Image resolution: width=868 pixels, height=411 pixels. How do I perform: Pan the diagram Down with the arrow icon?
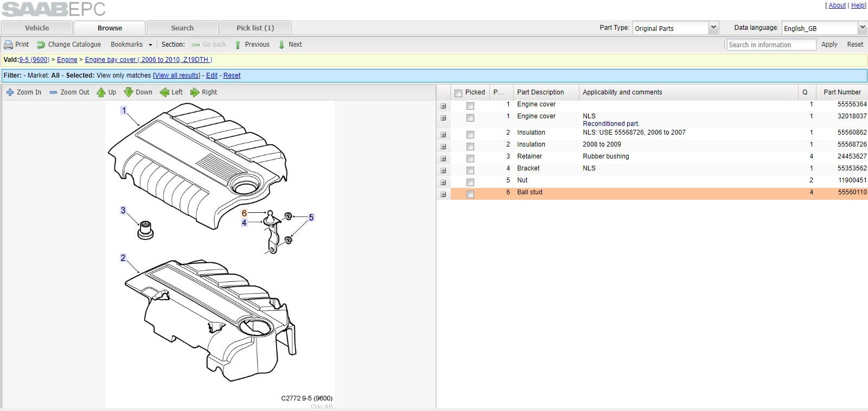(x=129, y=92)
